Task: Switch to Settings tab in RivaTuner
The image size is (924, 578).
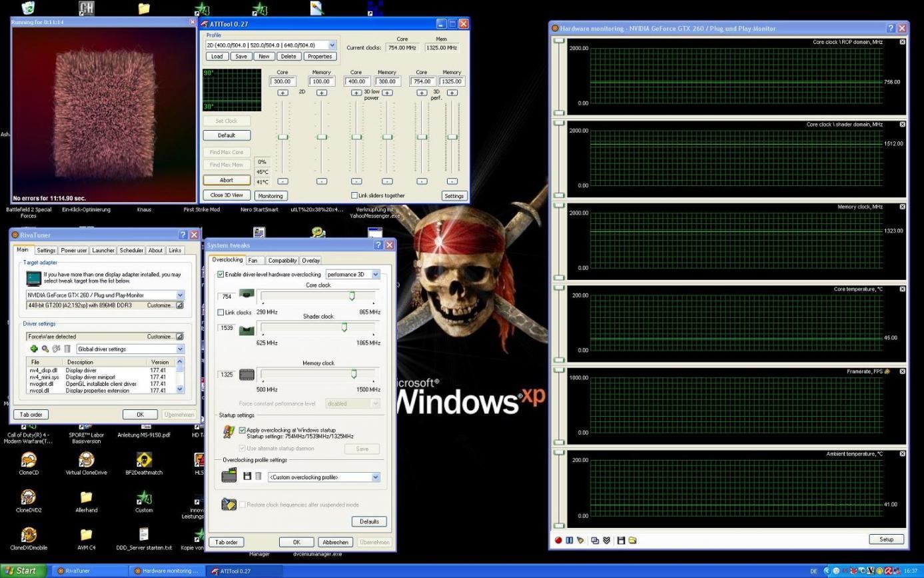Action: [x=46, y=250]
